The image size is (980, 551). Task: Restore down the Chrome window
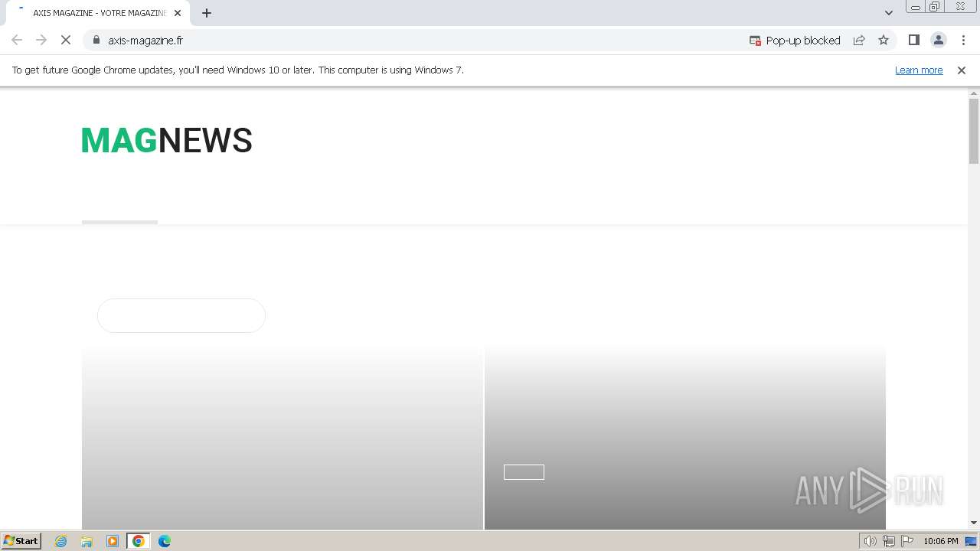935,7
